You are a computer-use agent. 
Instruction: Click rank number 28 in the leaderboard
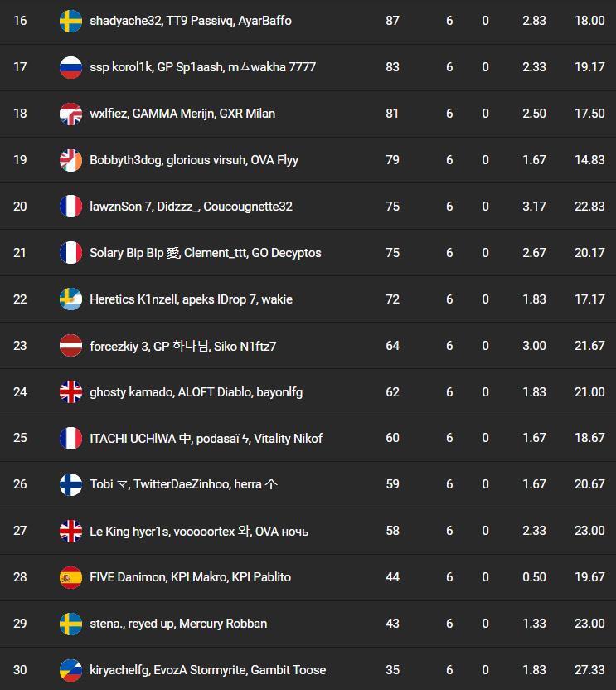(20, 577)
